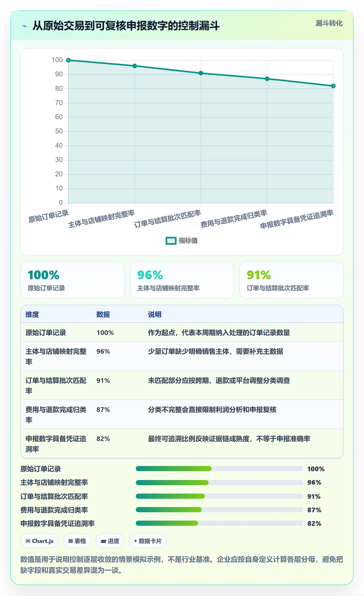The width and height of the screenshot is (364, 596).
Task: Toggle the 指标值 legend color box
Action: 171,241
